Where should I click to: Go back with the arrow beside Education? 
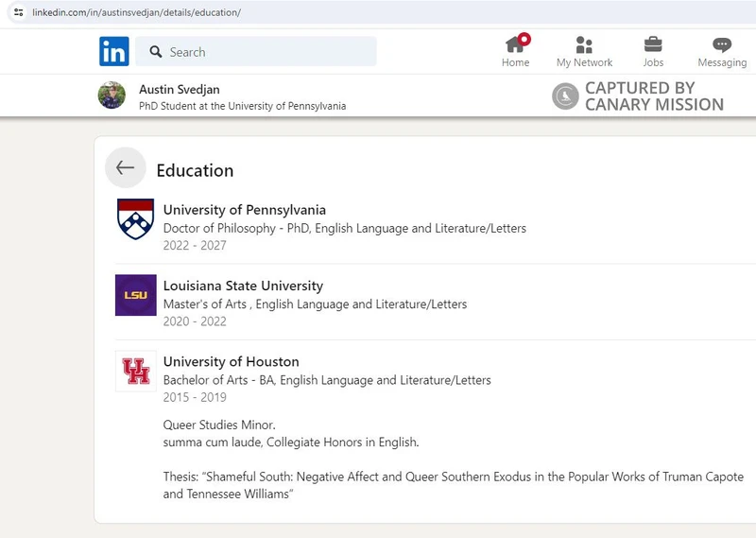tap(126, 167)
